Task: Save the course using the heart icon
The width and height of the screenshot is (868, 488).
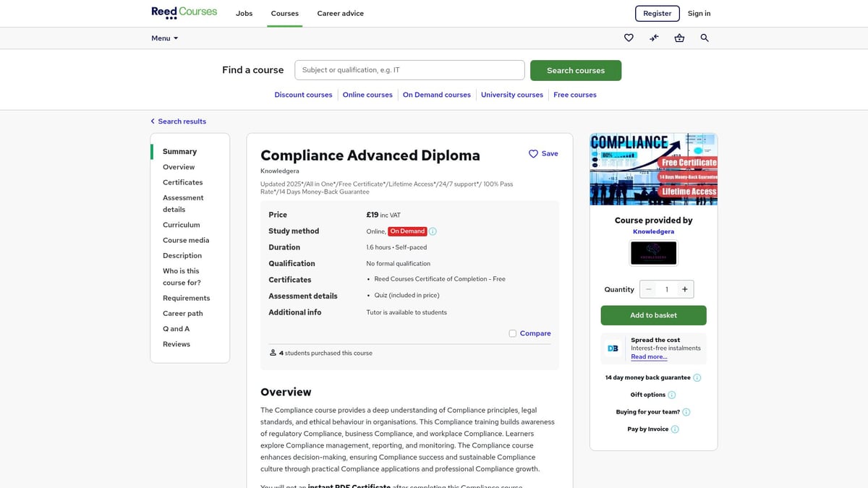Action: pos(533,153)
